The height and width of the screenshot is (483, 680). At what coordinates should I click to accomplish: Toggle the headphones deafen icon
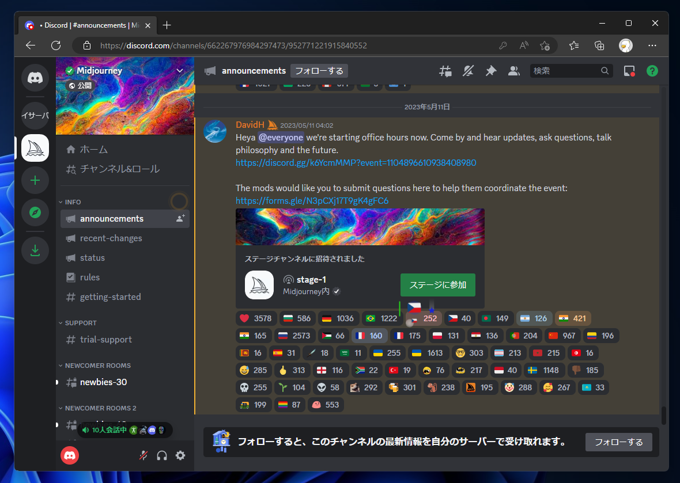162,455
